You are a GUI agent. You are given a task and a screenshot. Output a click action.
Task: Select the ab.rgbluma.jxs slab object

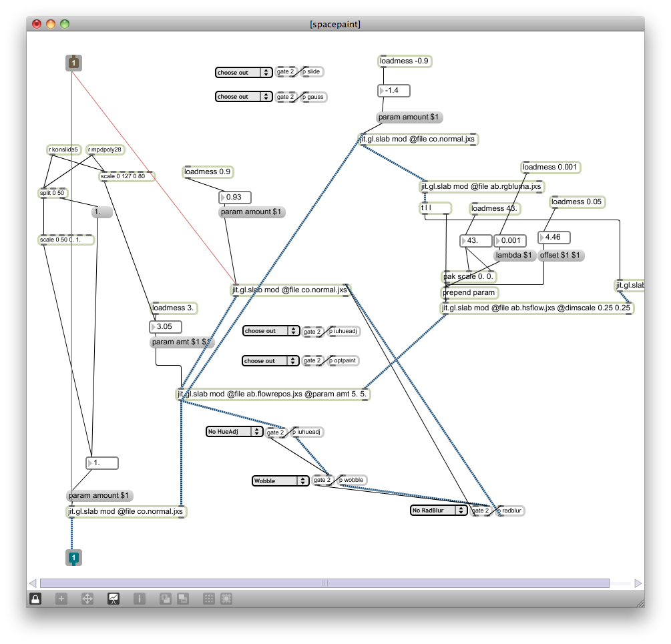tap(481, 187)
